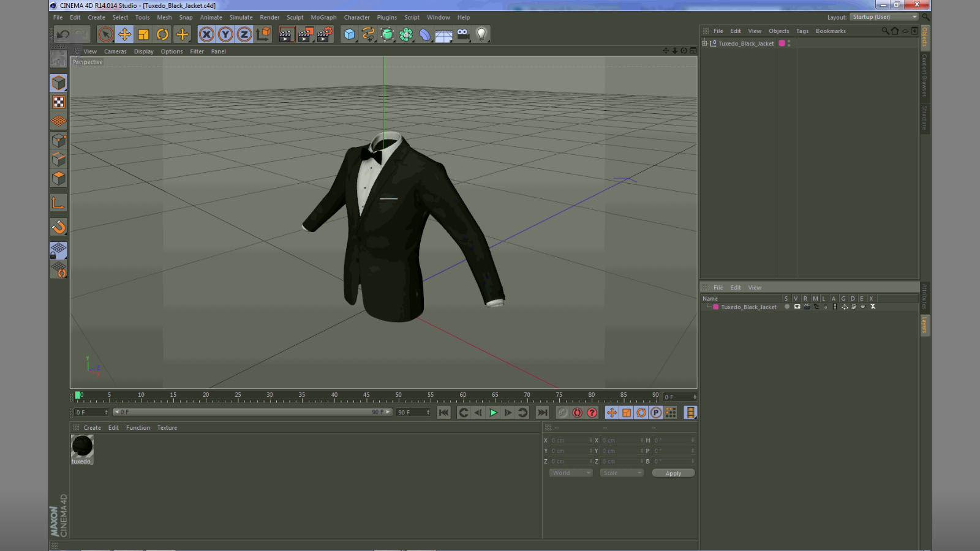Open the deformer objects icon
The width and height of the screenshot is (980, 551).
(x=425, y=34)
